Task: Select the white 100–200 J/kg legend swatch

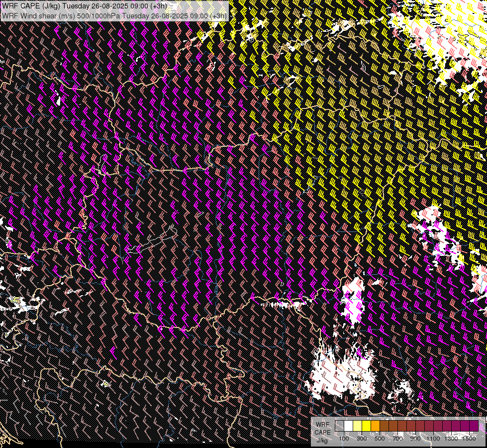Action: pos(349,426)
